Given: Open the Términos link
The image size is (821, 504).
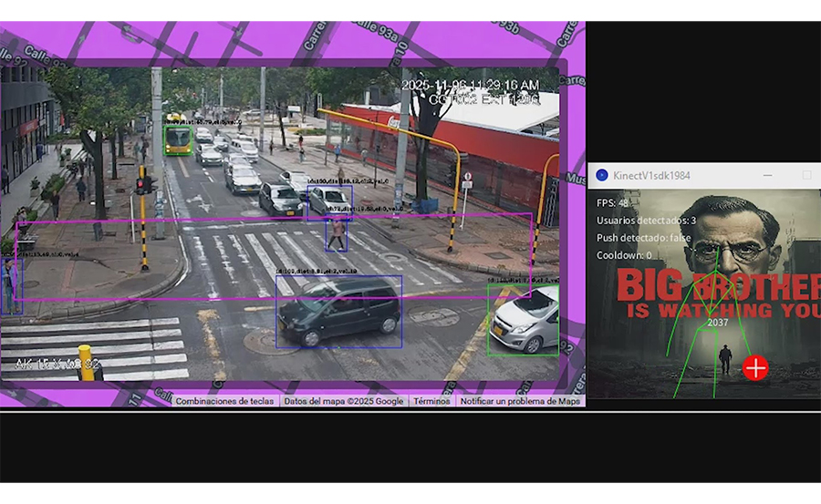Looking at the screenshot, I should pos(431,401).
